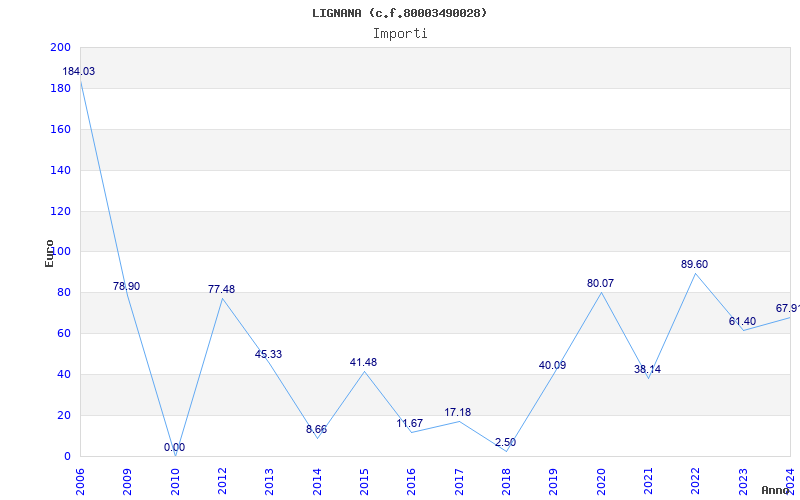Select the 2019 x-axis year
The height and width of the screenshot is (500, 800).
[x=554, y=482]
